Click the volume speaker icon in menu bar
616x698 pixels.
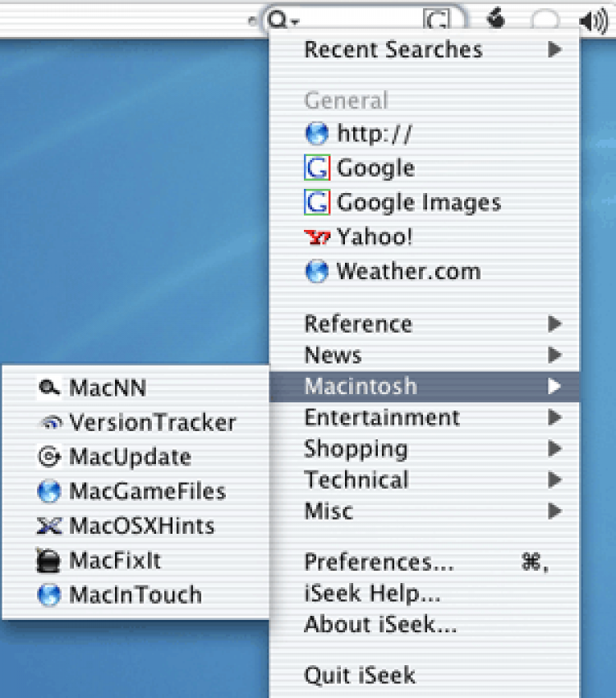point(594,20)
